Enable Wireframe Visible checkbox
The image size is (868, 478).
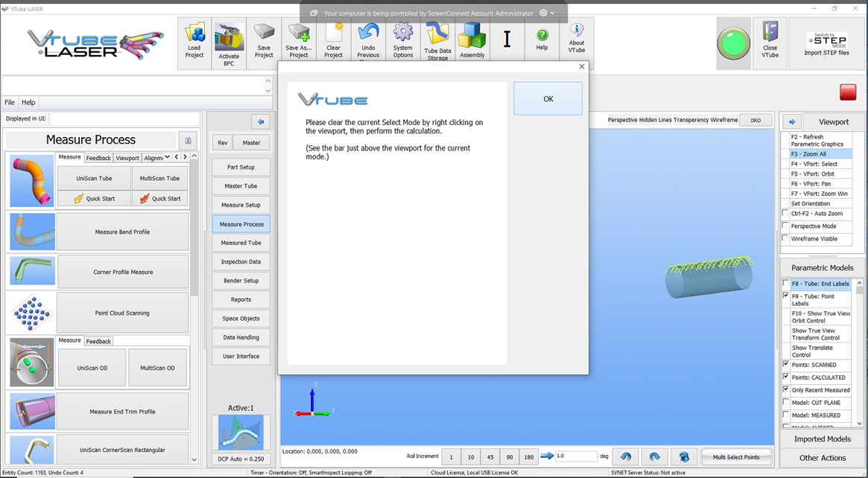[x=785, y=238]
